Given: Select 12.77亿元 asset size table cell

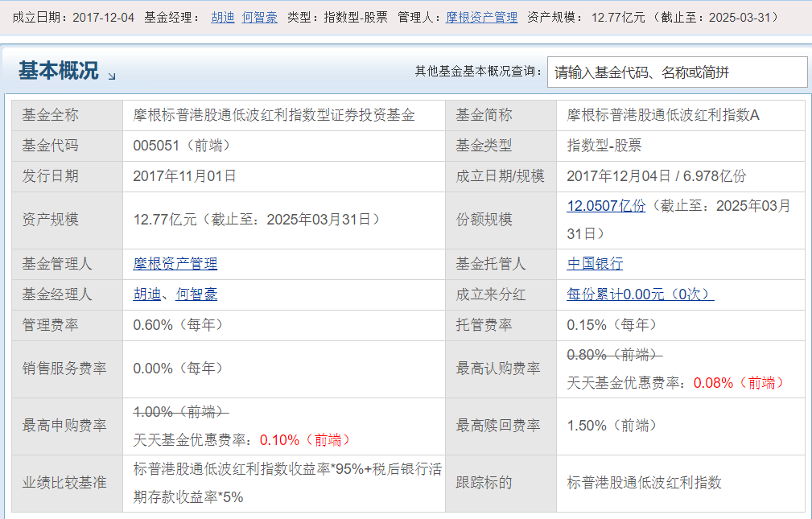Looking at the screenshot, I should [284, 220].
